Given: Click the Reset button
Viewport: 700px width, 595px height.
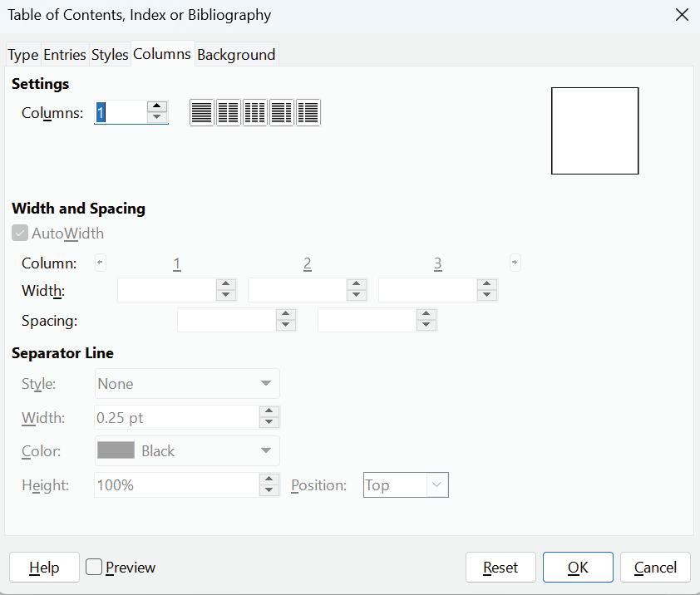Looking at the screenshot, I should (500, 568).
